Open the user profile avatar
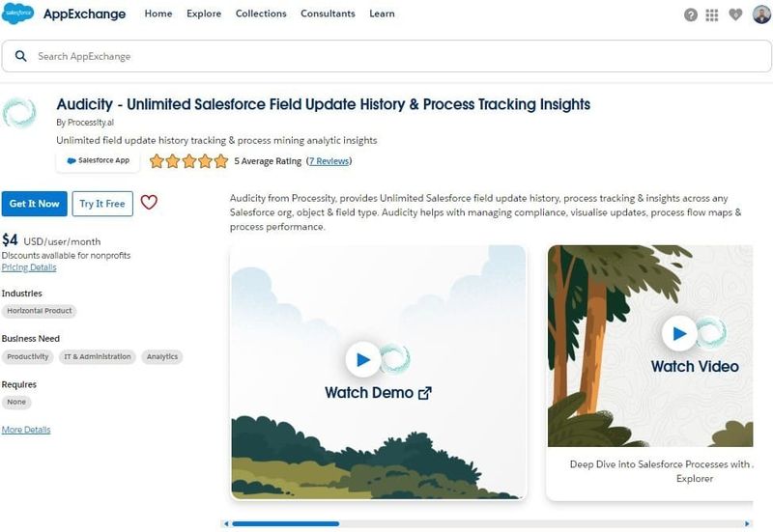Image resolution: width=773 pixels, height=532 pixels. [x=762, y=14]
